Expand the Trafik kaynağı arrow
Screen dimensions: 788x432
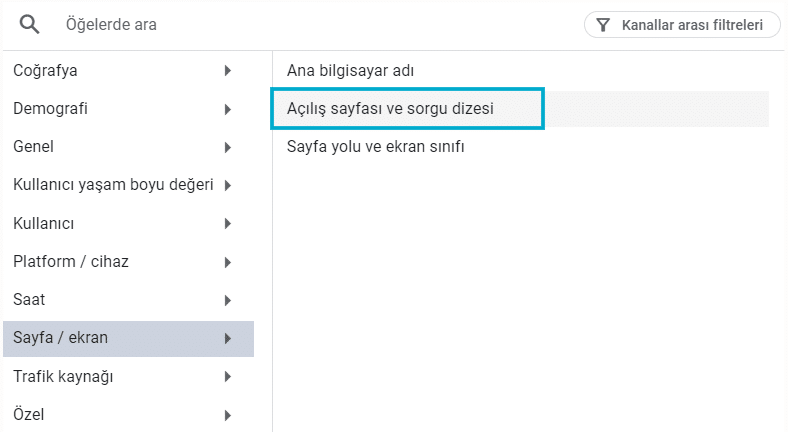tap(228, 377)
